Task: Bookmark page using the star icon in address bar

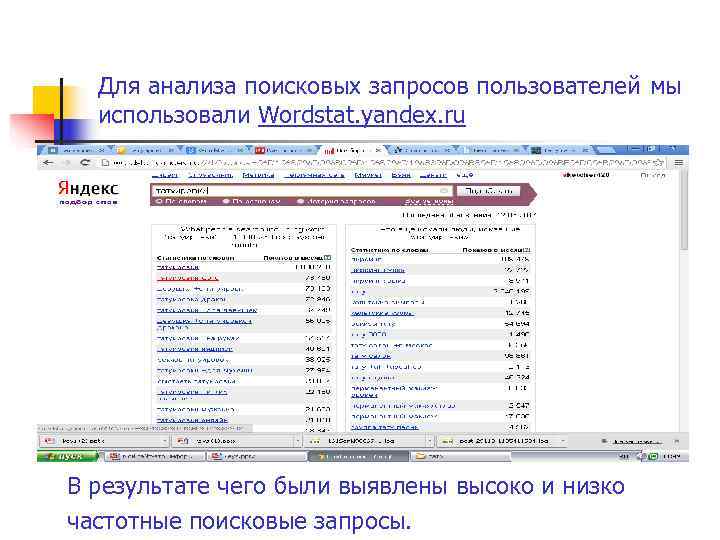Action: tap(660, 163)
